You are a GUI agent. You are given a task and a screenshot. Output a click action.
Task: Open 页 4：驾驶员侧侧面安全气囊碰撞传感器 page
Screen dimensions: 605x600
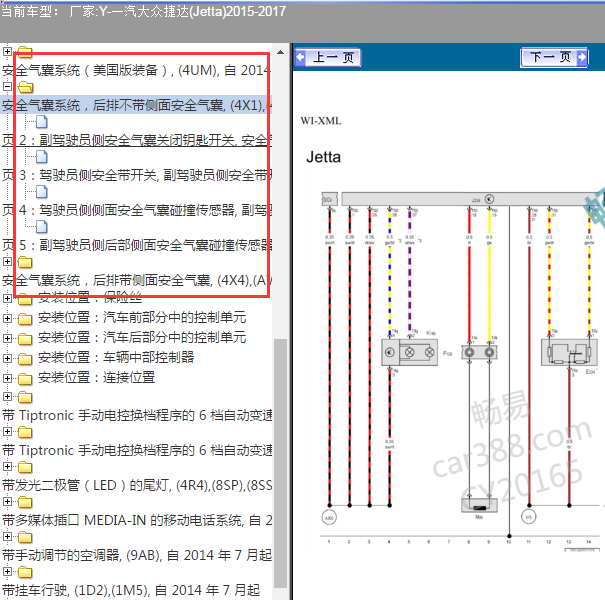137,210
